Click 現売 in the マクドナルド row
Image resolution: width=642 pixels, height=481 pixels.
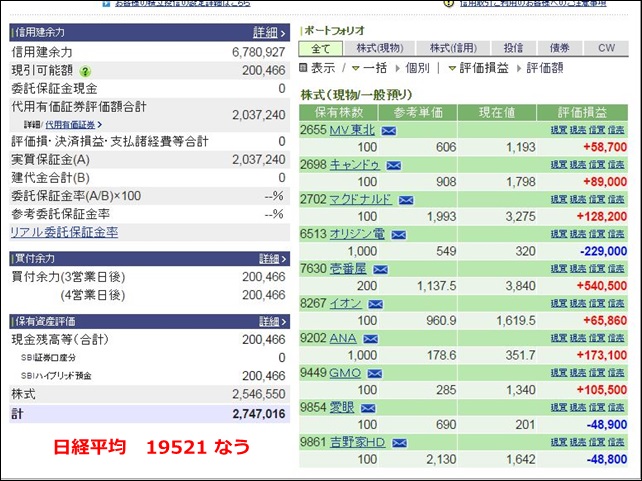point(578,199)
